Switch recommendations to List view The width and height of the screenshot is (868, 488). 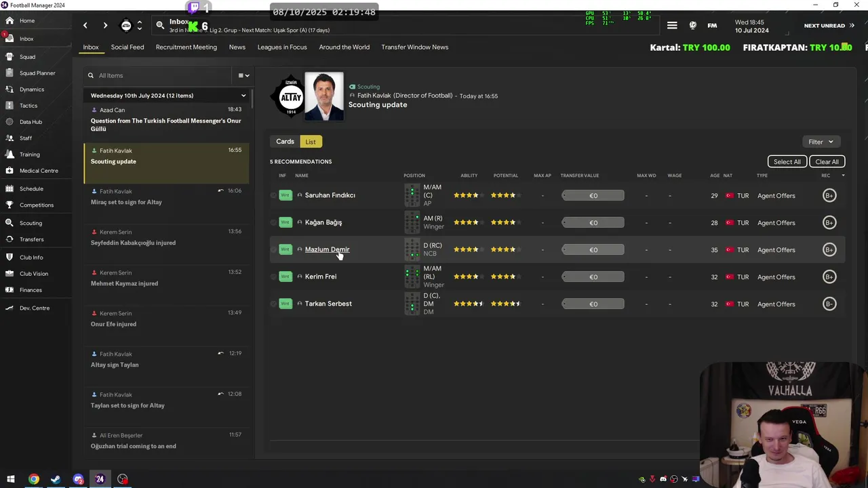click(311, 142)
